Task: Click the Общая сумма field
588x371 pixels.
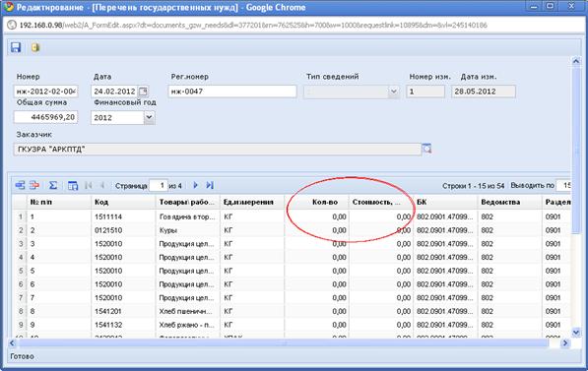Action: click(x=45, y=117)
